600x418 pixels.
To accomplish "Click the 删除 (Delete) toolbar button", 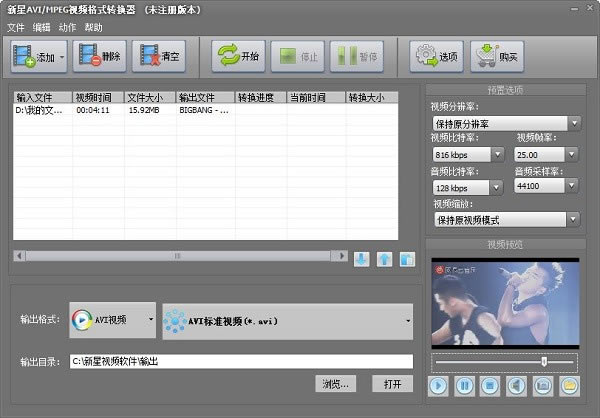I will [x=100, y=57].
